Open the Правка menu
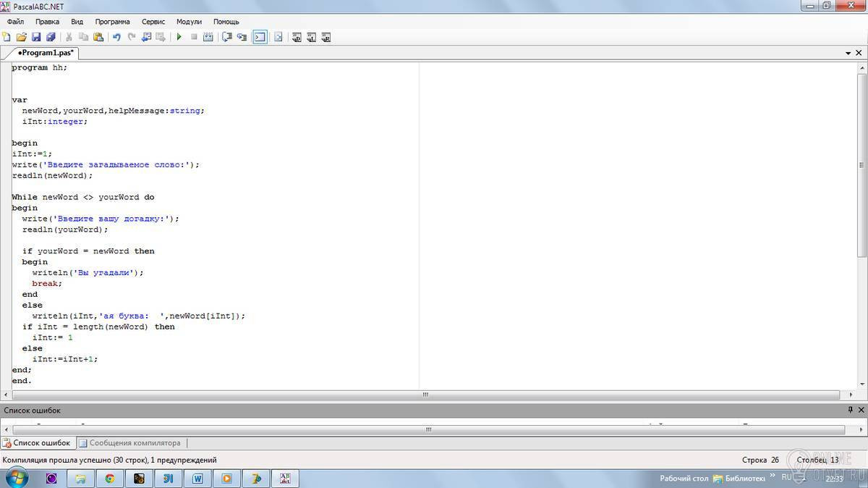868x488 pixels. (47, 22)
